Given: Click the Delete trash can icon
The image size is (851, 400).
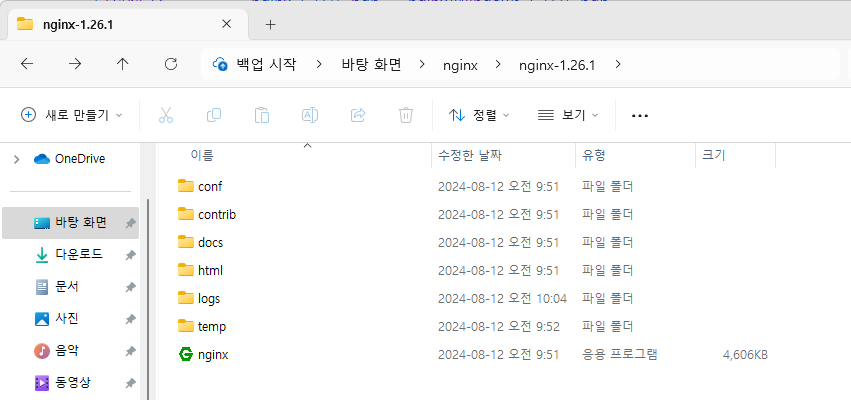Looking at the screenshot, I should pos(406,115).
